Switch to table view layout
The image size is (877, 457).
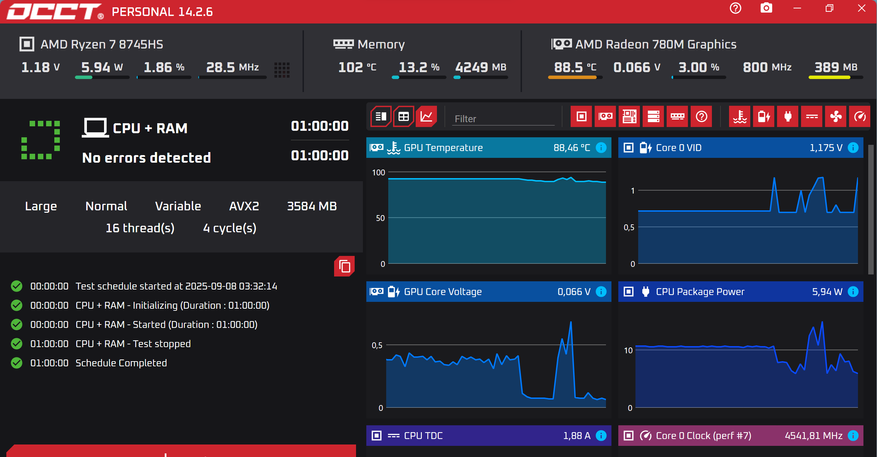point(403,116)
